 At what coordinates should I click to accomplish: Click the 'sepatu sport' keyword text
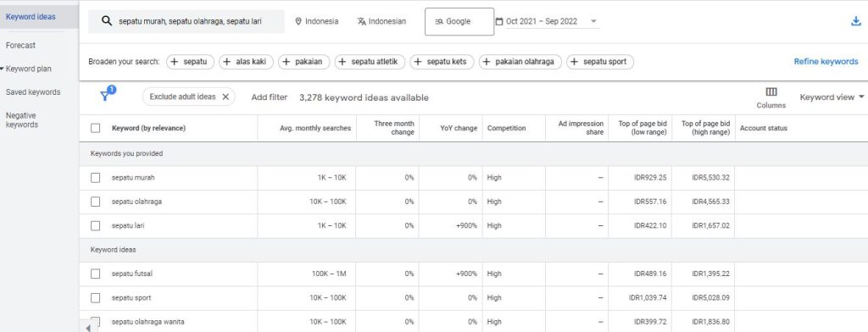tap(131, 297)
